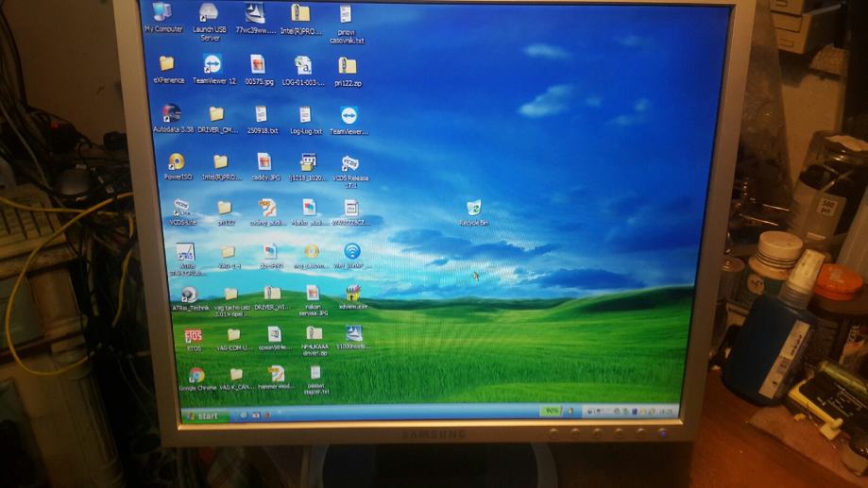
Task: Open Intel(R)PRO zip archive in top row
Action: pos(300,19)
